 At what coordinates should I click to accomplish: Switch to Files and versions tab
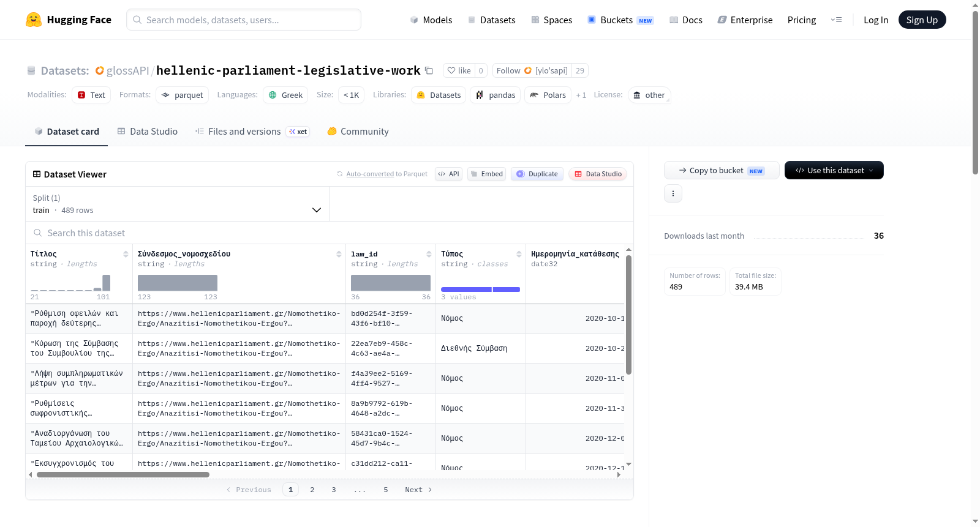[252, 132]
